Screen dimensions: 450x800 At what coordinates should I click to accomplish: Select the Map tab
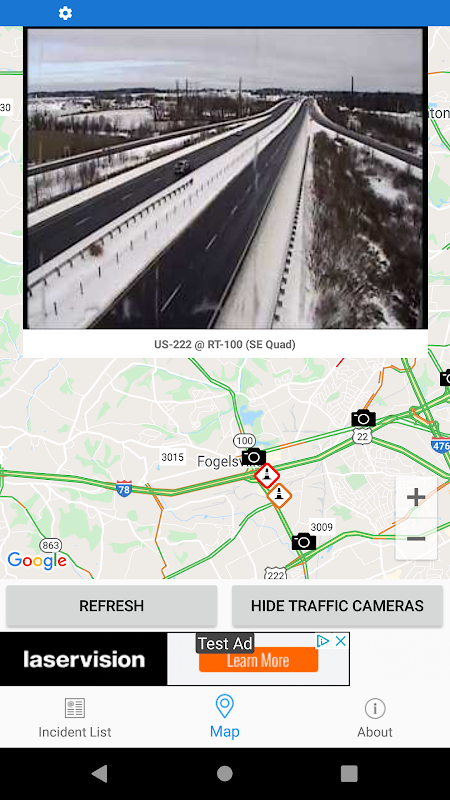pos(224,717)
